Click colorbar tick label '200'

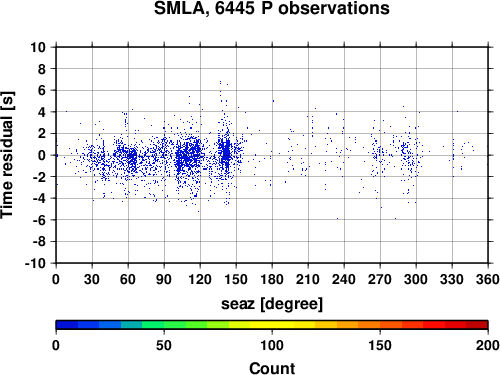click(488, 345)
